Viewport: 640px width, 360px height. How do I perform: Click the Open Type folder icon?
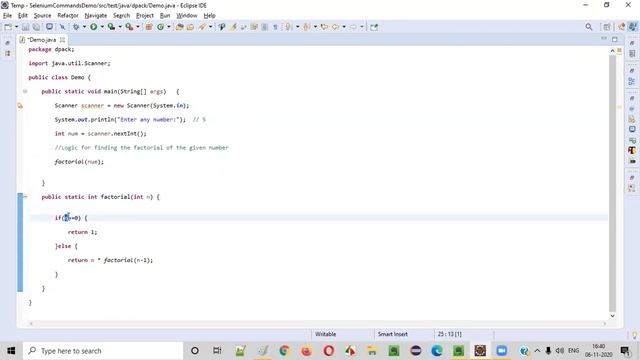(x=179, y=27)
